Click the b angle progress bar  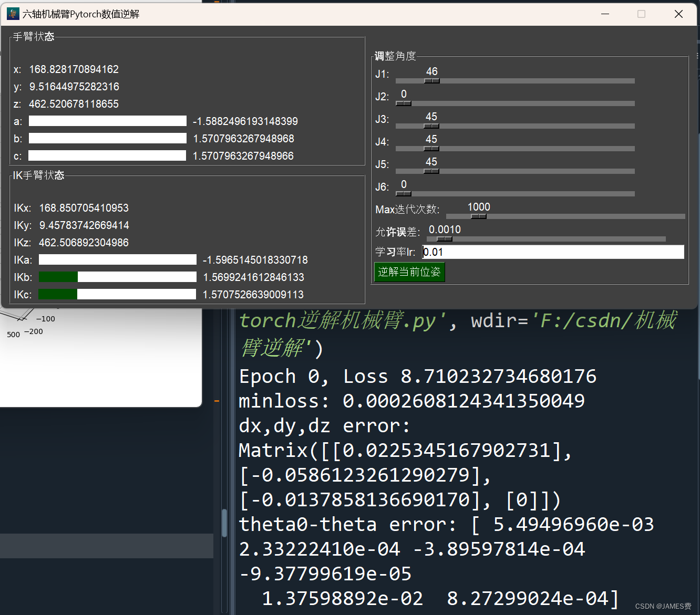point(108,139)
